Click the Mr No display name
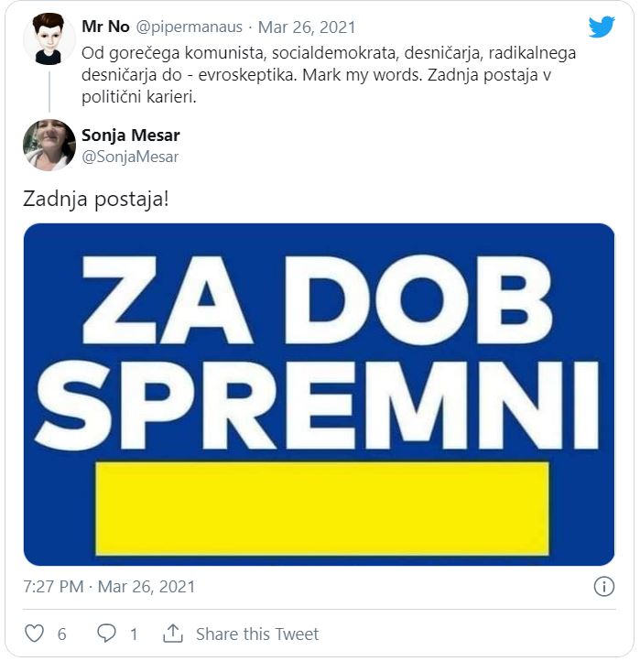The height and width of the screenshot is (672, 640). pos(105,27)
